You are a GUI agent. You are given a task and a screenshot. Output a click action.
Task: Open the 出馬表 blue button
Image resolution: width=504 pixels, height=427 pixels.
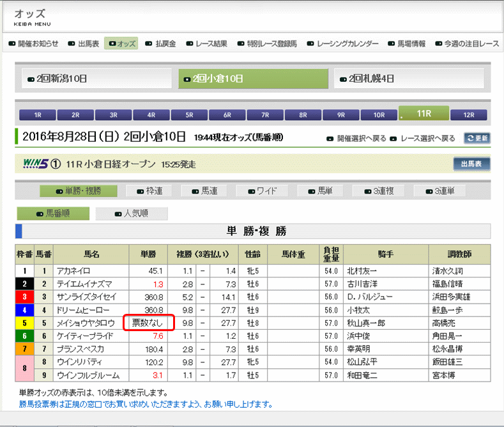[x=471, y=164]
